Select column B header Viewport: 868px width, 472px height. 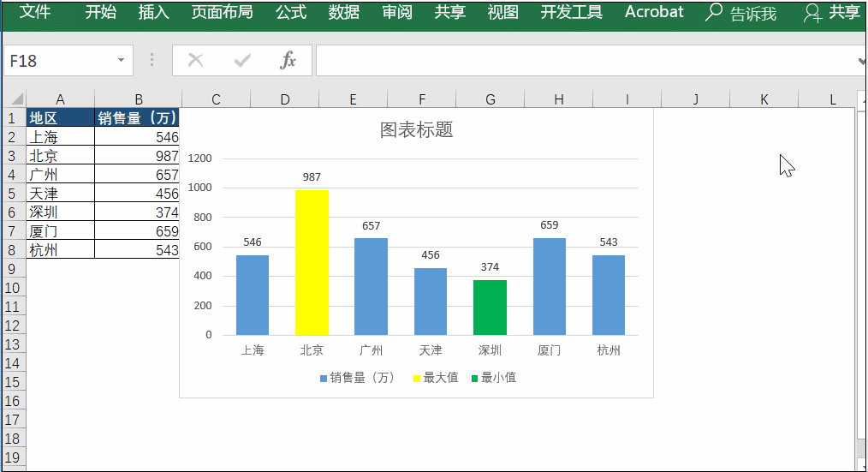click(139, 99)
